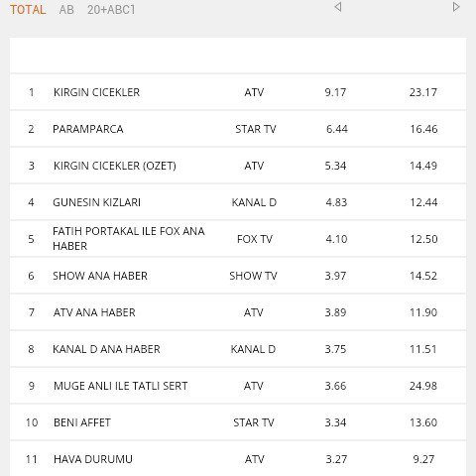
Task: Open the KIRGIN CICEKLER row
Action: point(238,92)
